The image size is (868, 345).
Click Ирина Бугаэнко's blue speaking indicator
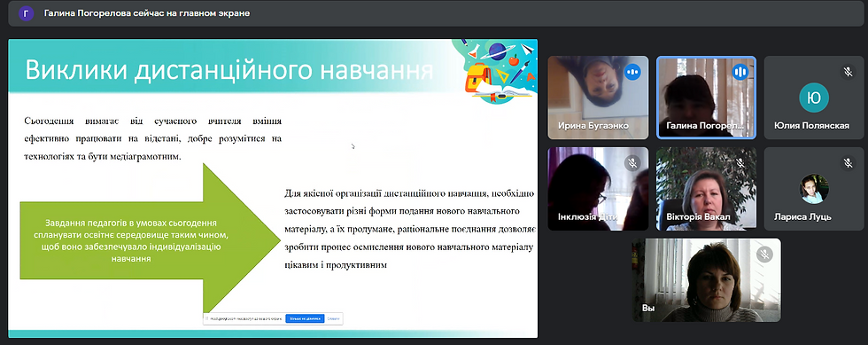[x=632, y=72]
